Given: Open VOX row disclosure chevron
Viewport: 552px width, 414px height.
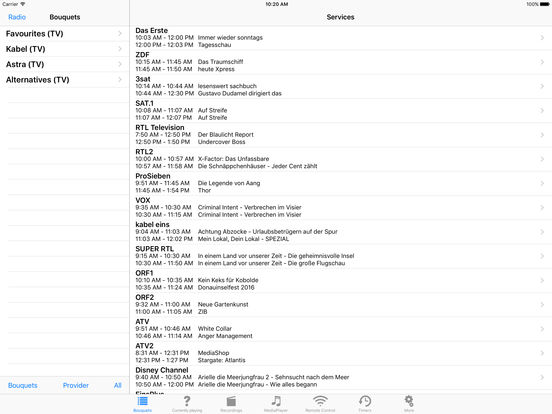Looking at the screenshot, I should click(x=542, y=208).
